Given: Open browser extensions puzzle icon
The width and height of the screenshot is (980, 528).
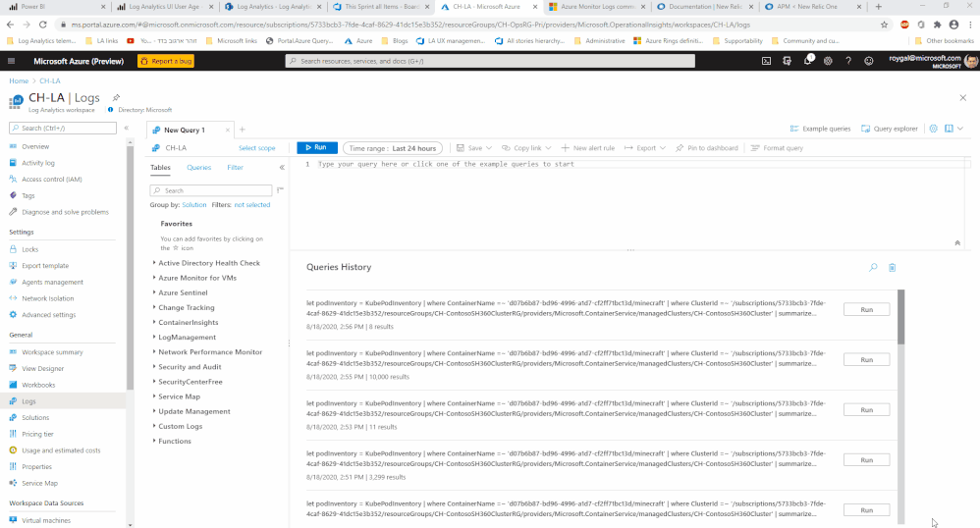Looking at the screenshot, I should click(937, 25).
